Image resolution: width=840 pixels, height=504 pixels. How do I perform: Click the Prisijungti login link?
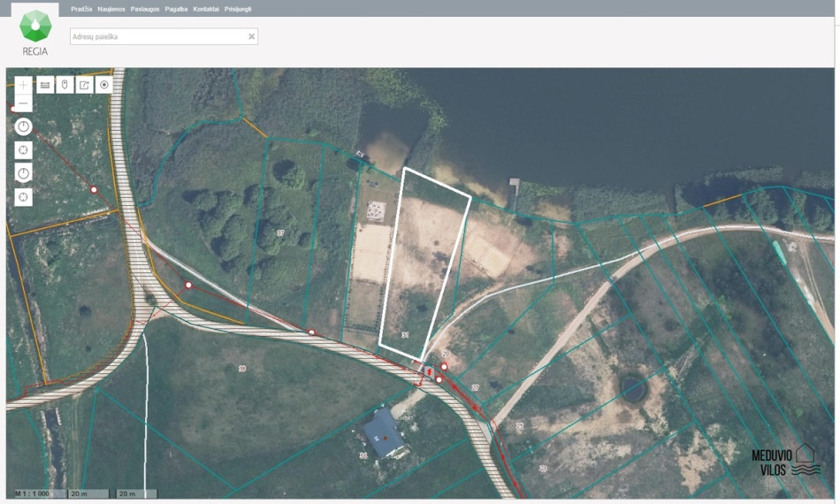pyautogui.click(x=238, y=9)
